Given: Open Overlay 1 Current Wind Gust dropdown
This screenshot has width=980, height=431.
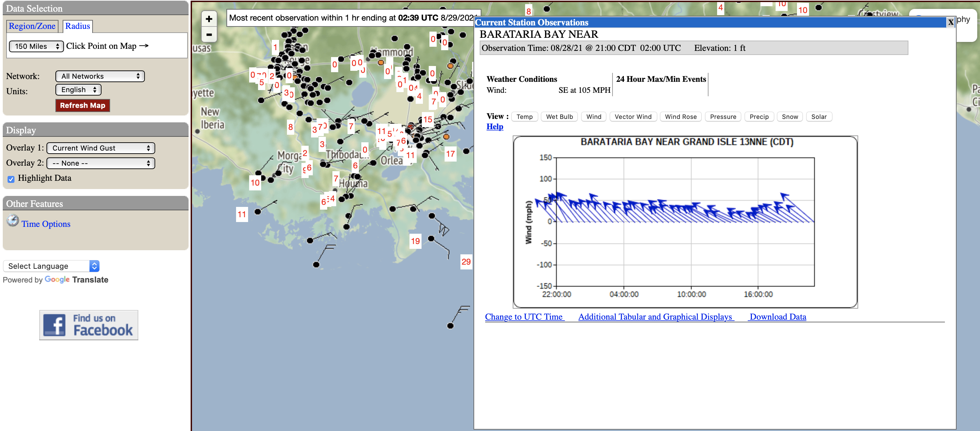Looking at the screenshot, I should pos(101,148).
